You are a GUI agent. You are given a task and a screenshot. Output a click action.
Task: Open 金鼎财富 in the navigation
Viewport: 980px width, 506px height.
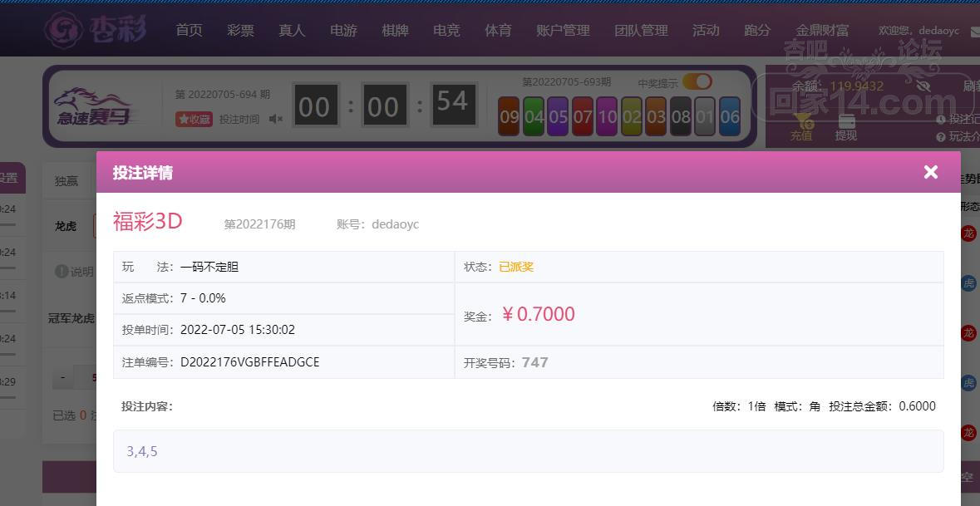pyautogui.click(x=822, y=30)
